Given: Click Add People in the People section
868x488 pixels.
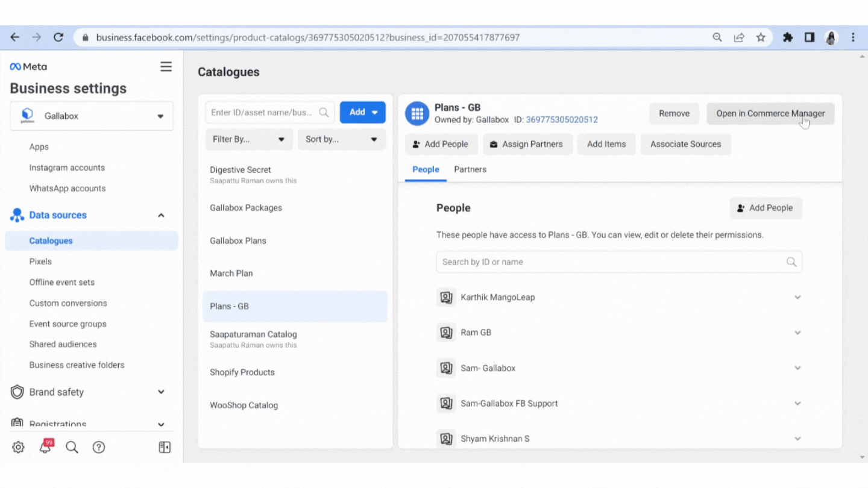Looking at the screenshot, I should tap(766, 208).
